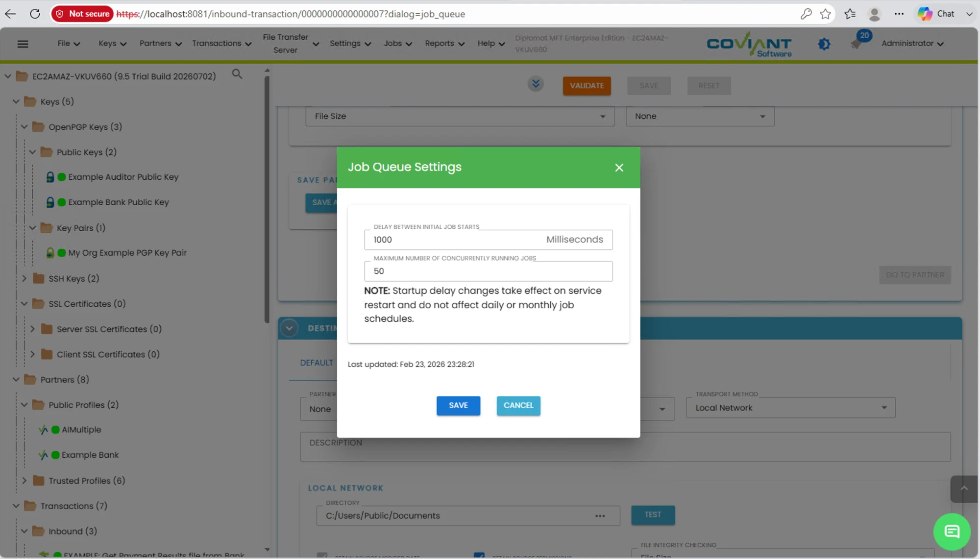
Task: Open the Transactions menu
Action: tap(221, 44)
